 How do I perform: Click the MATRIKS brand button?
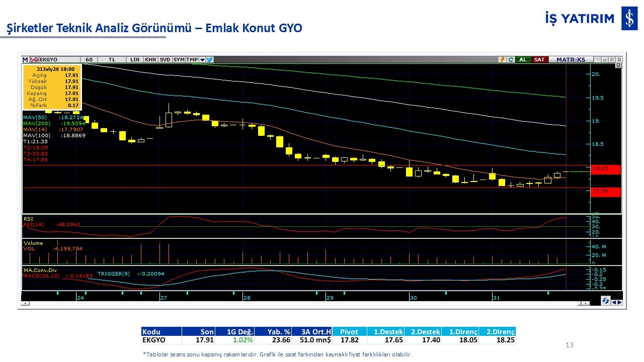tap(571, 59)
